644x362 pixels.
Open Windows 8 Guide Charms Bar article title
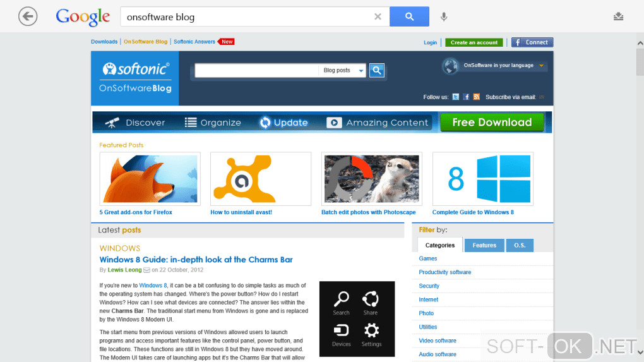click(196, 260)
